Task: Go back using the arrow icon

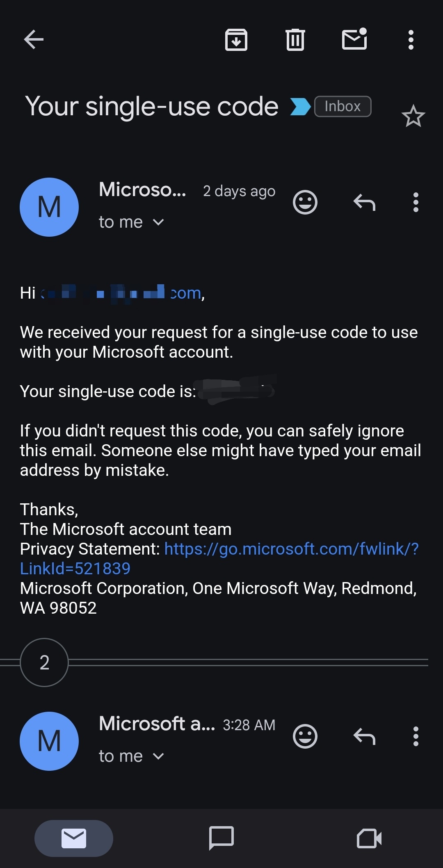Action: 34,40
